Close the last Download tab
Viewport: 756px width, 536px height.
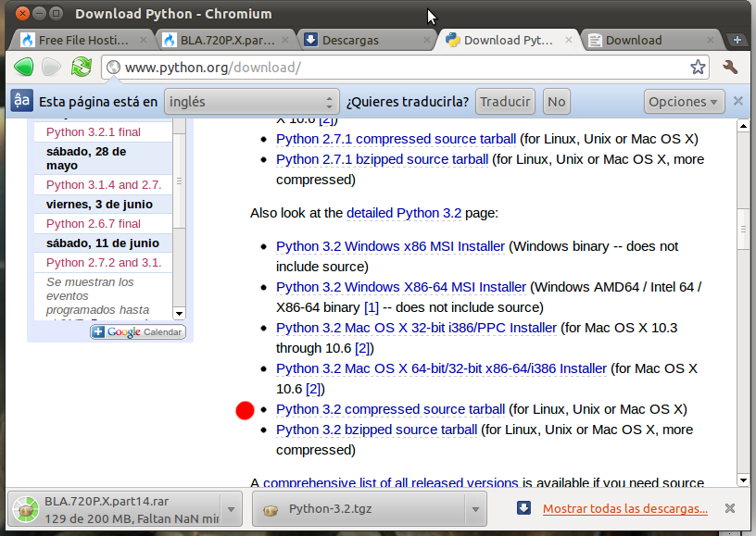coord(711,40)
